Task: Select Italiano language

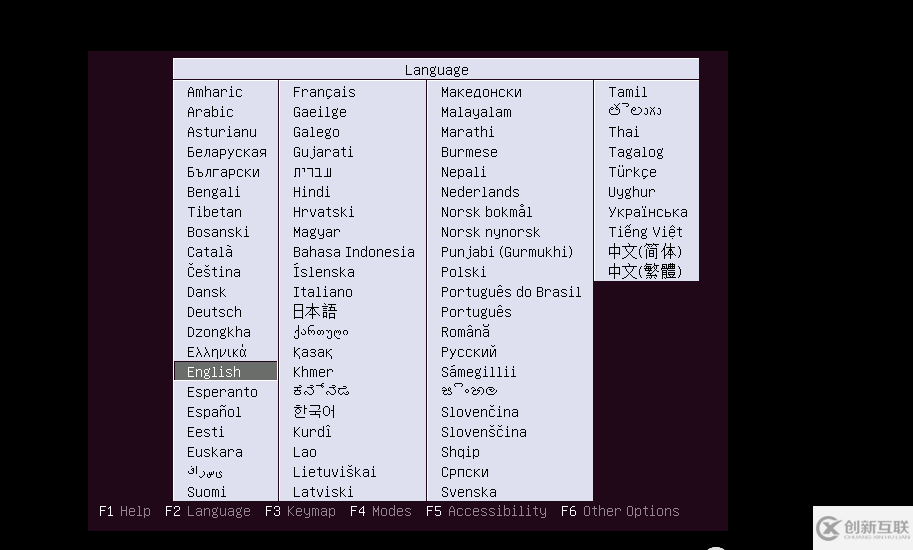Action: click(x=323, y=292)
